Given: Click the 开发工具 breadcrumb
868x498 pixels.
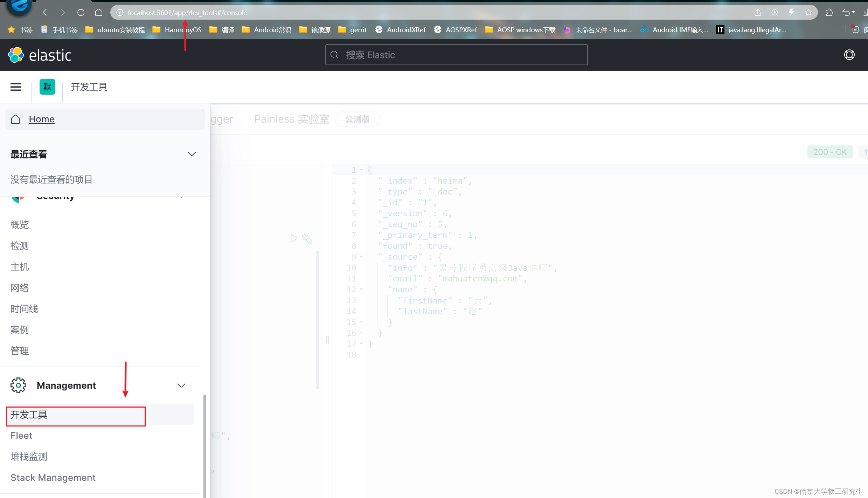Looking at the screenshot, I should click(x=89, y=87).
